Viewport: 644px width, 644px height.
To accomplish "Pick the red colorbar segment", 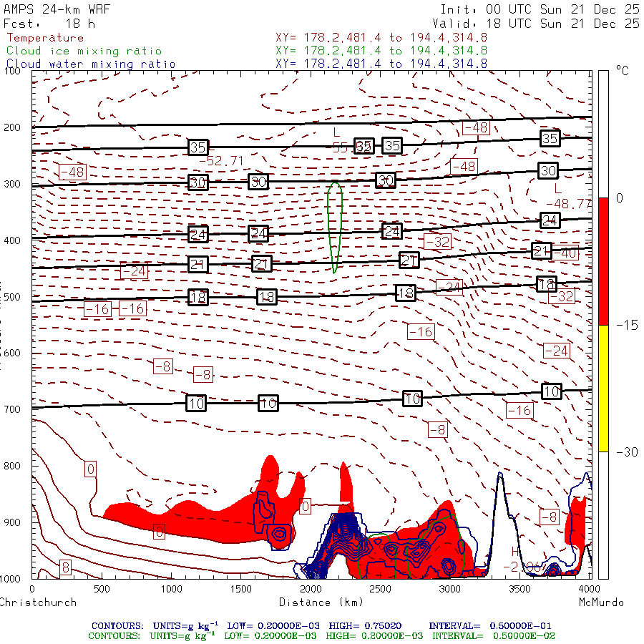I will pyautogui.click(x=603, y=261).
